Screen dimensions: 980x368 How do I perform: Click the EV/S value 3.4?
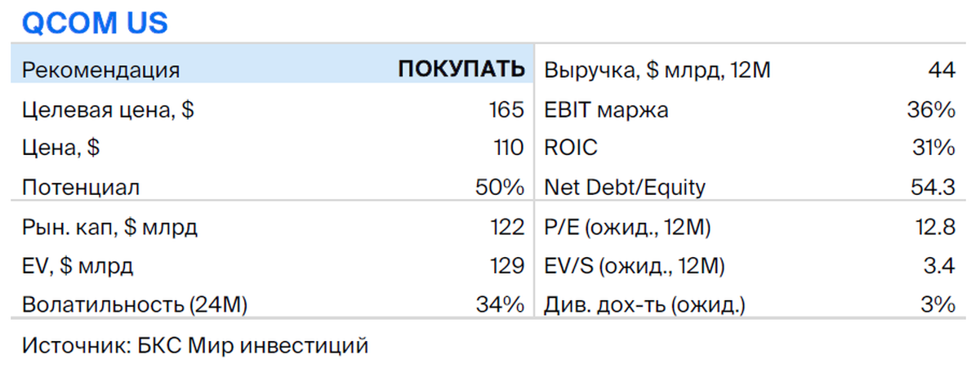[x=942, y=267]
